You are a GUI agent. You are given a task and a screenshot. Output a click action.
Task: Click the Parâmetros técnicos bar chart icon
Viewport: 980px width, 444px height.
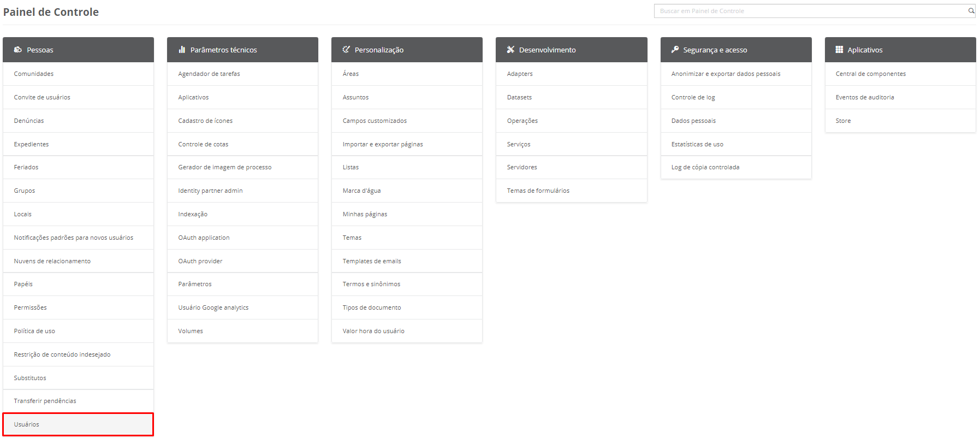tap(182, 50)
